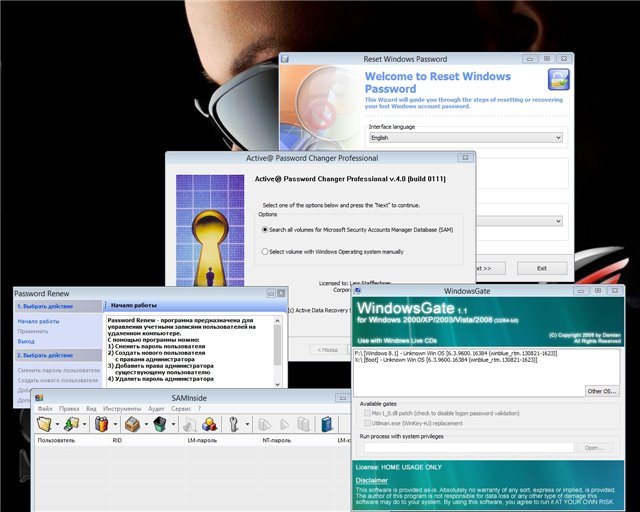The width and height of the screenshot is (640, 512).
Task: Choose 'Select volume with Windows Operating system manually'
Action: (x=265, y=252)
